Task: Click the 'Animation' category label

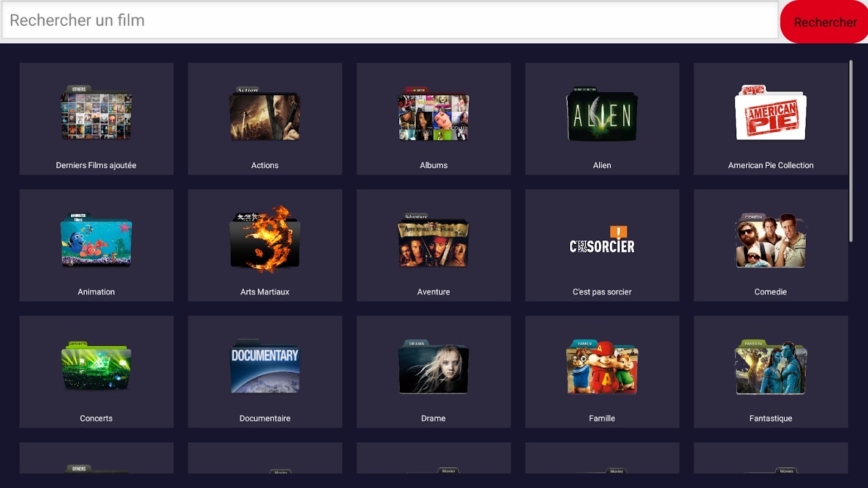Action: [x=96, y=292]
